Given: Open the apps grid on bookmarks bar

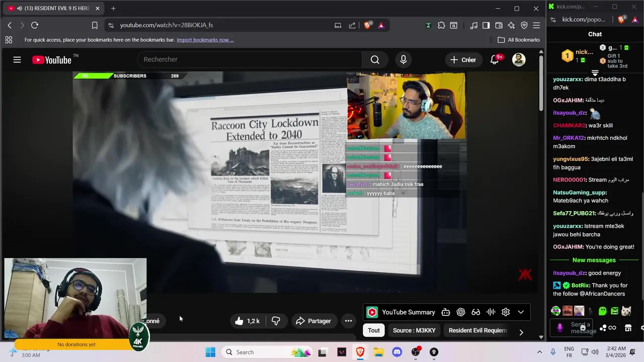Looking at the screenshot, I should coord(9,40).
